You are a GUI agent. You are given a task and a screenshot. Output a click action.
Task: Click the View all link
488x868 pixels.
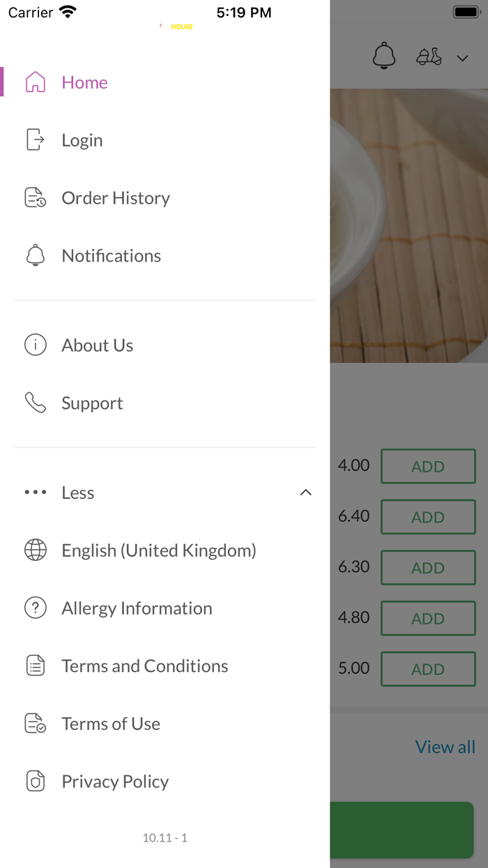[x=445, y=747]
